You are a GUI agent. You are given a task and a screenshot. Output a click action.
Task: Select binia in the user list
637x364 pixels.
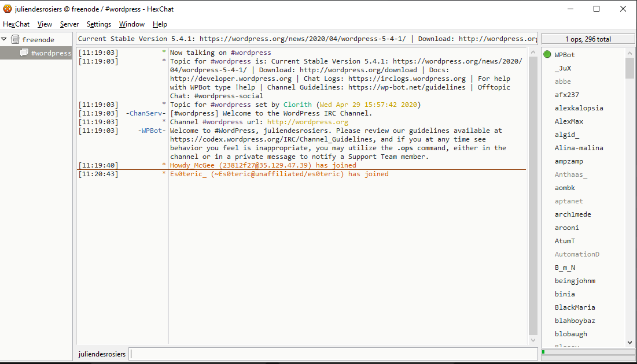[565, 294]
